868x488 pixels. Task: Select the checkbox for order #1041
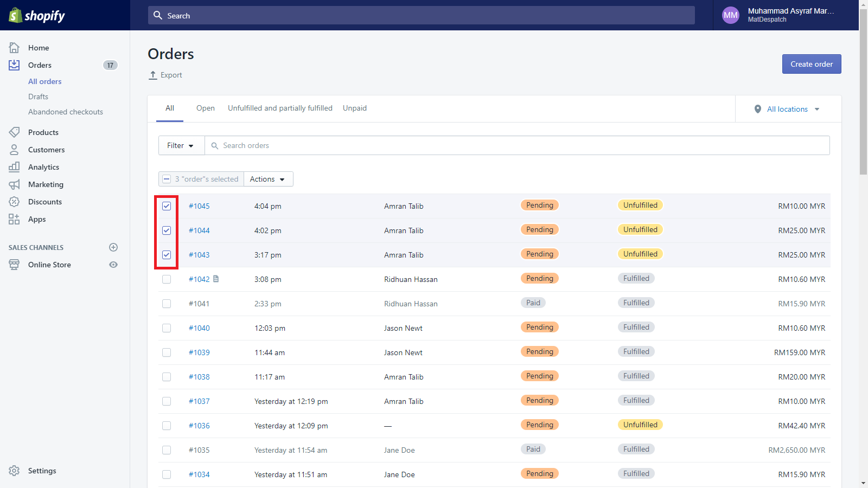[x=167, y=304]
